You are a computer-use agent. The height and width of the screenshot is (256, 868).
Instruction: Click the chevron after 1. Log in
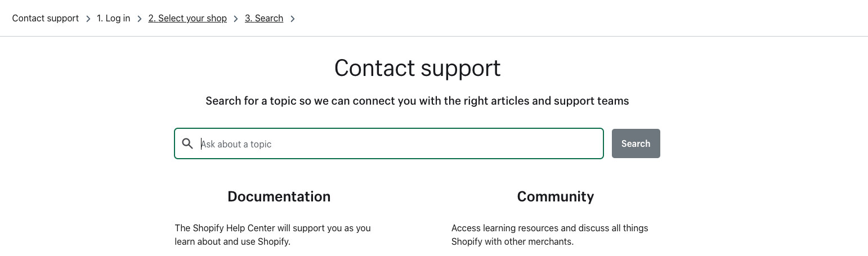point(140,19)
